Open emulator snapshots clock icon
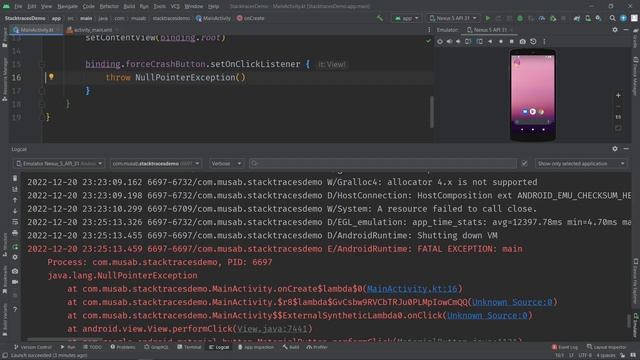Image resolution: width=640 pixels, height=360 pixels. (533, 42)
